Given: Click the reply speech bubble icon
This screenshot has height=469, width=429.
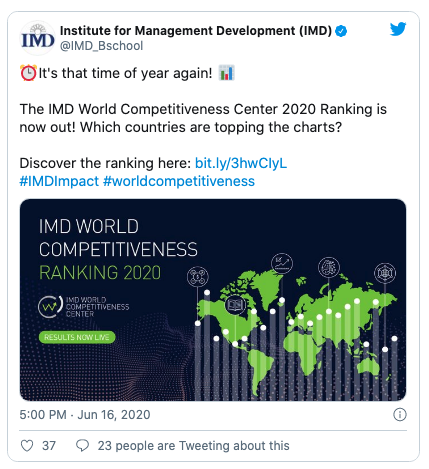Looking at the screenshot, I should 82,445.
